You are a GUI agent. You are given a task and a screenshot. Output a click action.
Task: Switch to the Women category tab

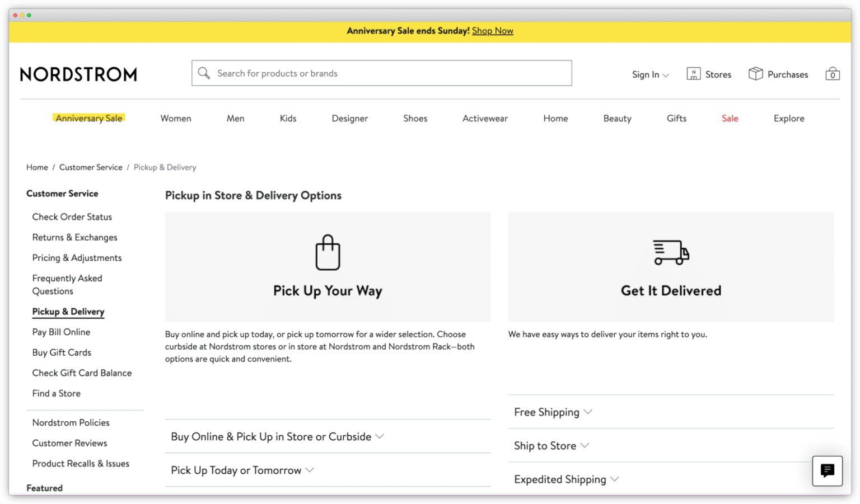(175, 118)
